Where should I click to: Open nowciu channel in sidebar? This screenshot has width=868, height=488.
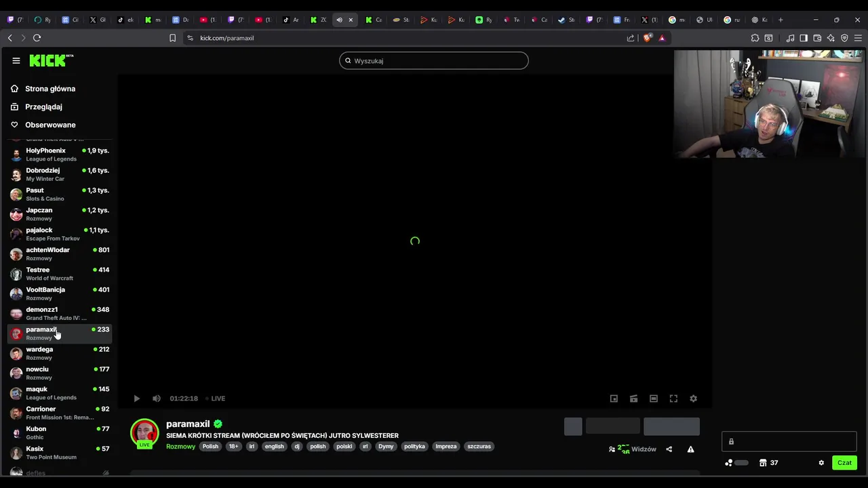click(x=60, y=373)
